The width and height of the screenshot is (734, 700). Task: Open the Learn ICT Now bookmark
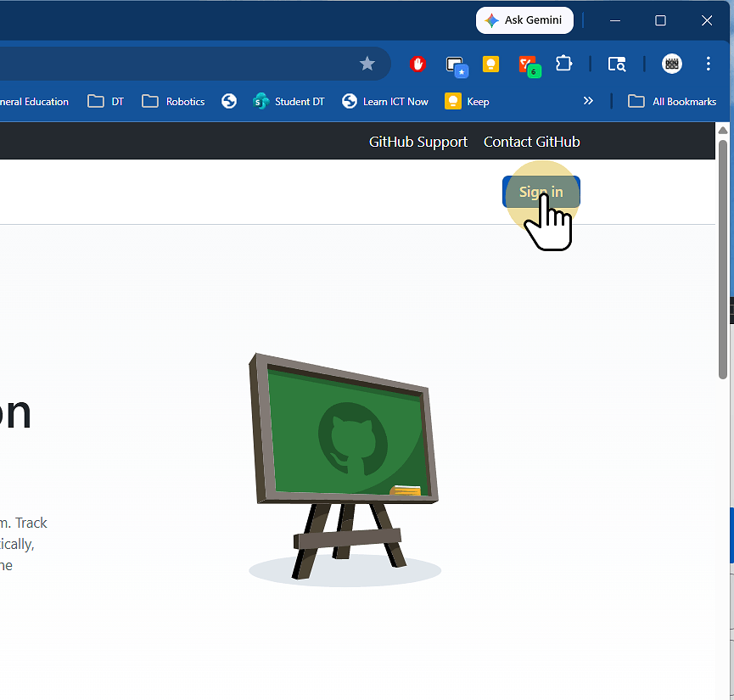point(384,101)
